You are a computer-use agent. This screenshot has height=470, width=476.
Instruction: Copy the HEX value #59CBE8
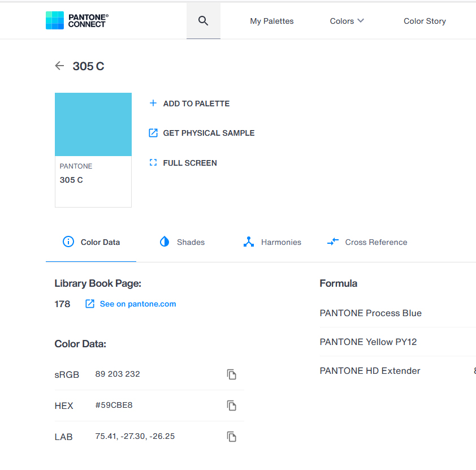(x=231, y=406)
